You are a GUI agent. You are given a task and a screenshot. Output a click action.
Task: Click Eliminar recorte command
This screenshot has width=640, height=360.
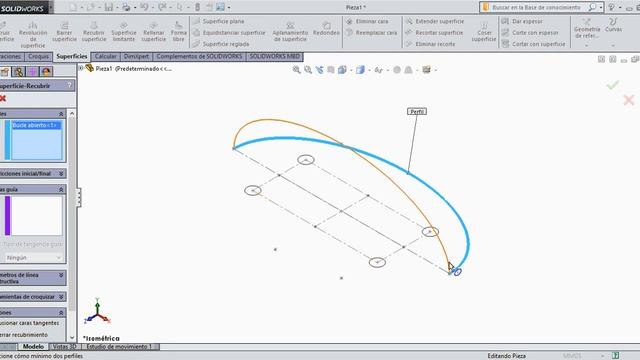click(x=430, y=44)
